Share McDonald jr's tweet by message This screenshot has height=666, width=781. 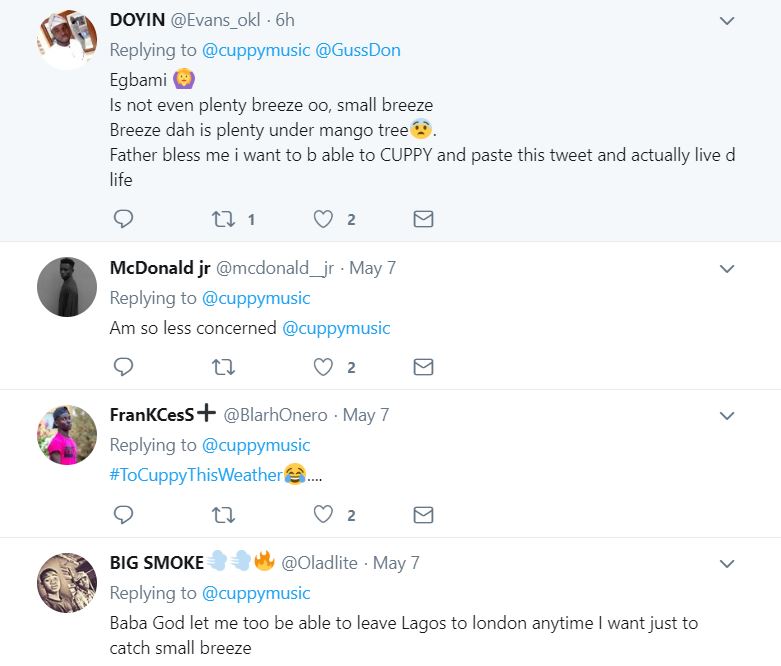click(x=423, y=367)
